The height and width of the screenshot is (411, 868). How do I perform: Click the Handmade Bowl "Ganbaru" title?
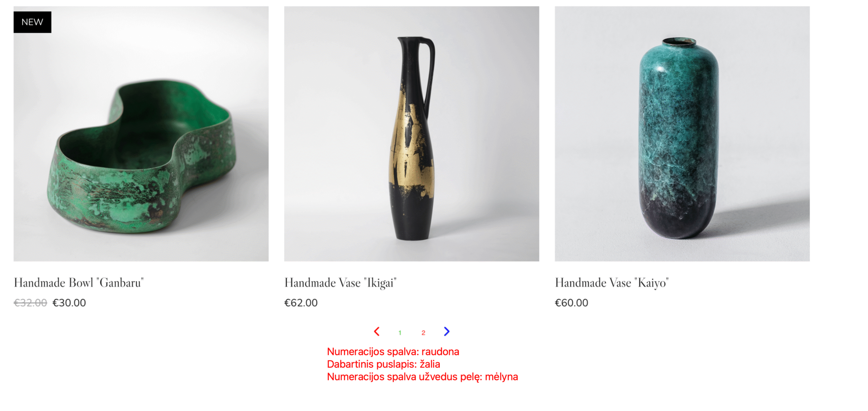(x=79, y=282)
